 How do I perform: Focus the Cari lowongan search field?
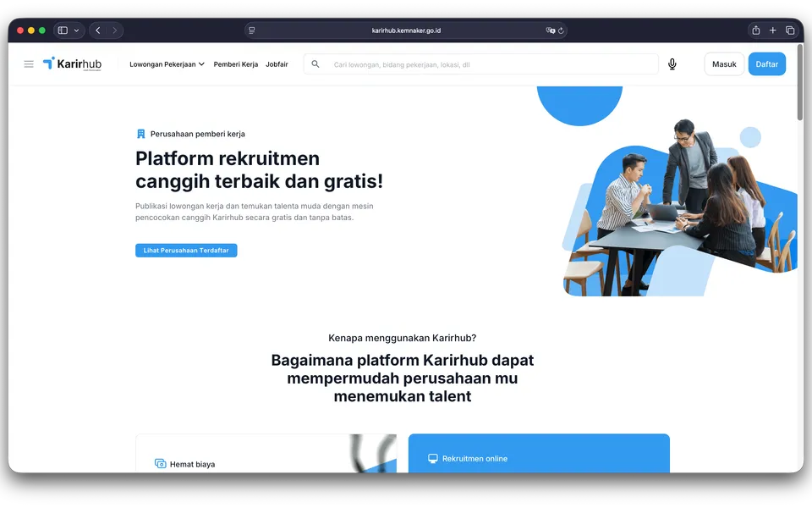pos(481,64)
